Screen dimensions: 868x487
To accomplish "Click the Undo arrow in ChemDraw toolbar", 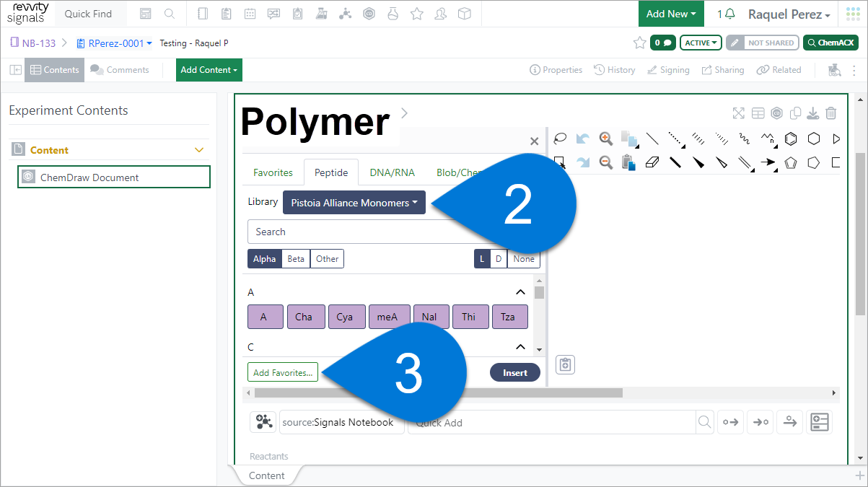I will click(583, 139).
